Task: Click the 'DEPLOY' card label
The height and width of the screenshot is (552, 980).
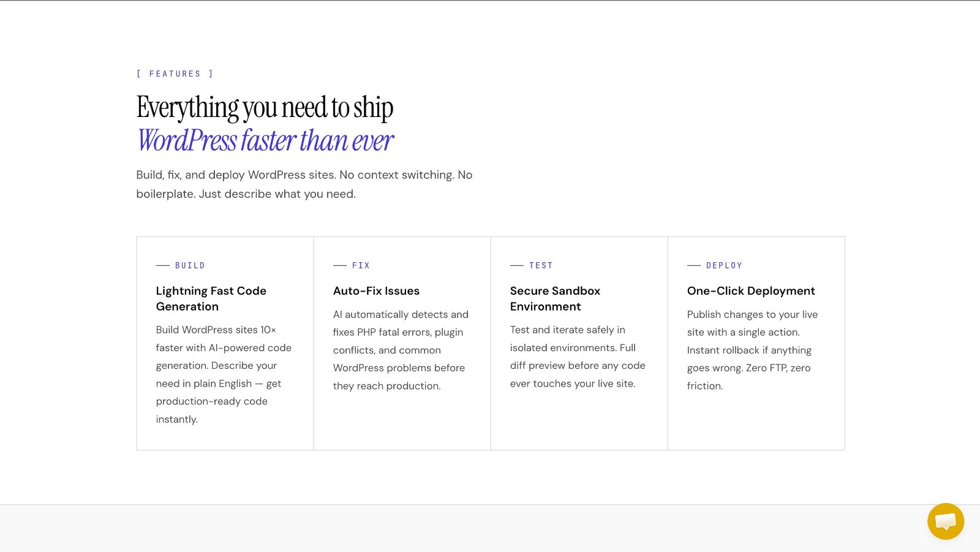Action: 724,265
